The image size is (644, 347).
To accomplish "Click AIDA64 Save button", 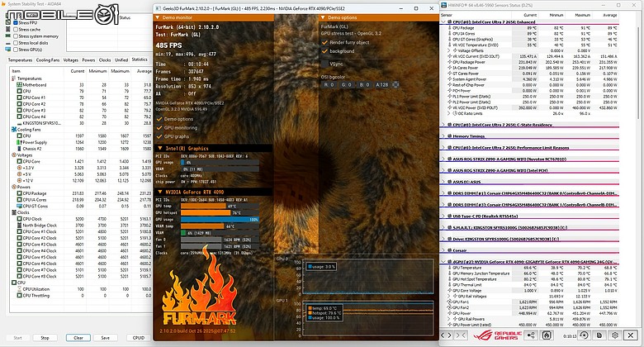I will [105, 338].
